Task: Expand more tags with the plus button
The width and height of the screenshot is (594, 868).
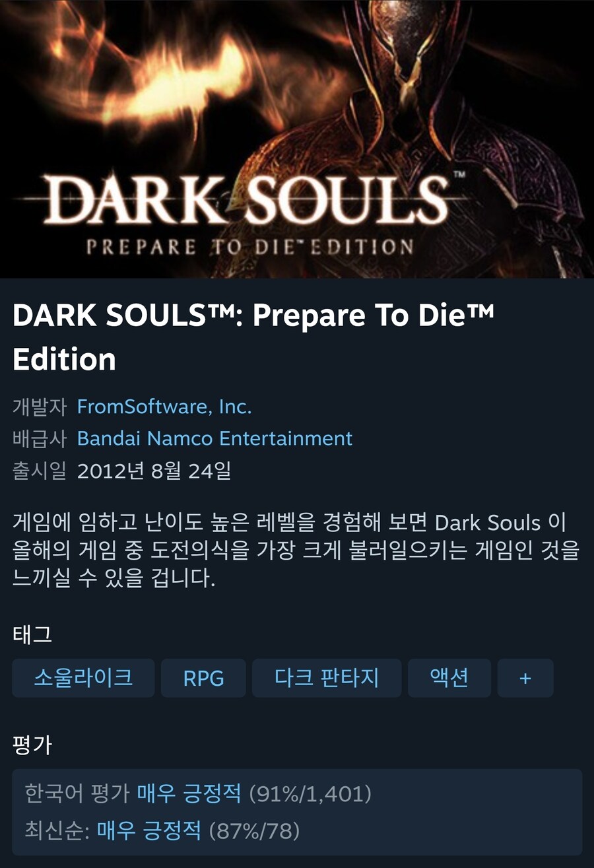Action: pos(525,678)
